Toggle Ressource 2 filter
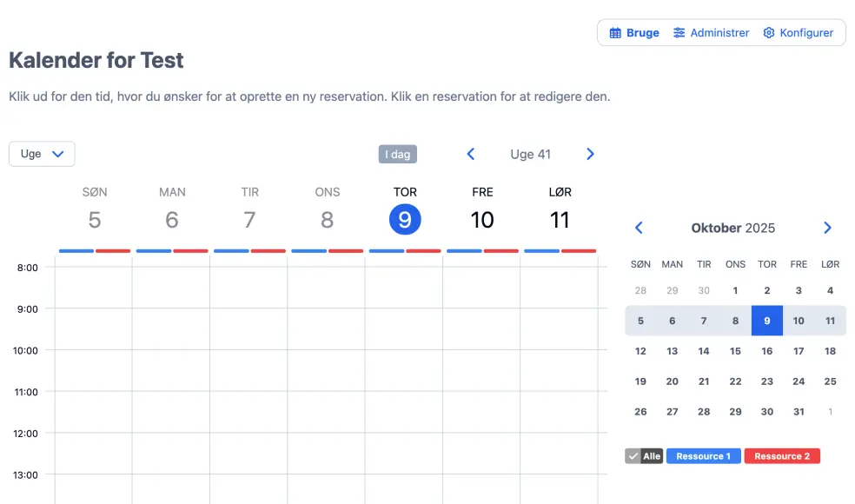The image size is (855, 504). pyautogui.click(x=781, y=456)
